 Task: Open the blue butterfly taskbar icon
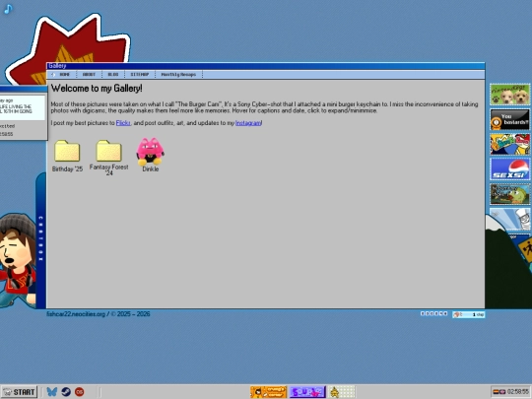click(x=52, y=392)
